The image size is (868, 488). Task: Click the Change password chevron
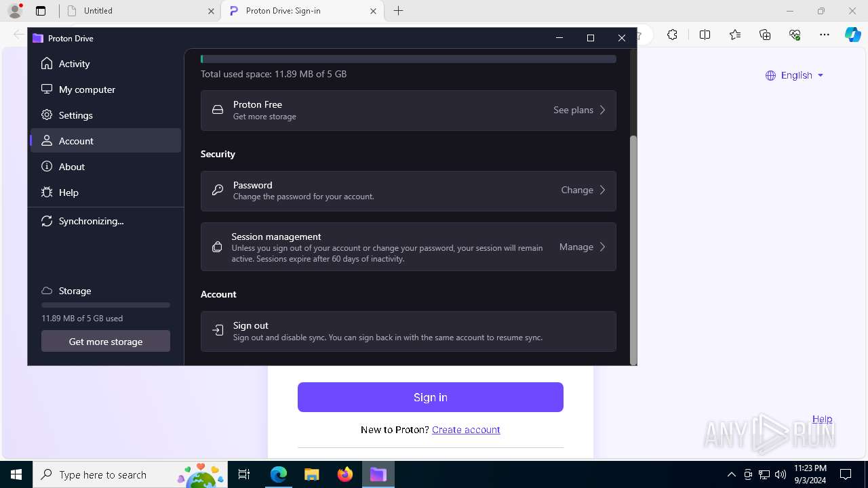tap(602, 190)
